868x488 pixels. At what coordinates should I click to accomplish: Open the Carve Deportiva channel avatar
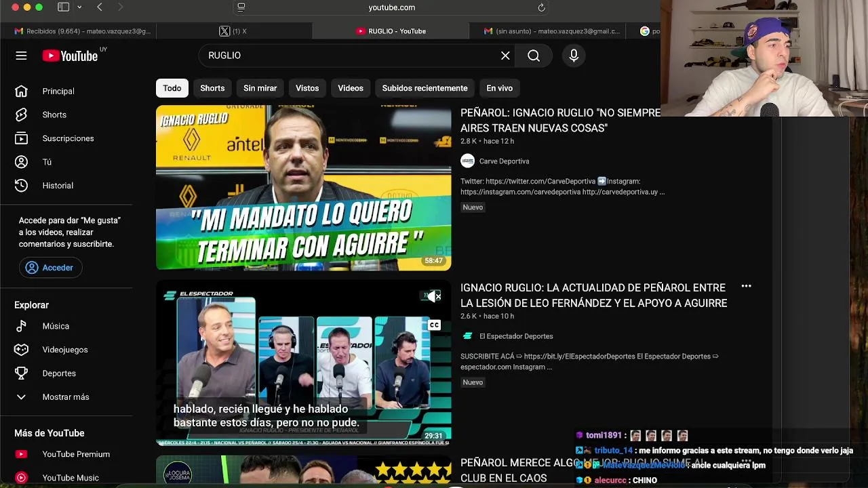pyautogui.click(x=467, y=161)
